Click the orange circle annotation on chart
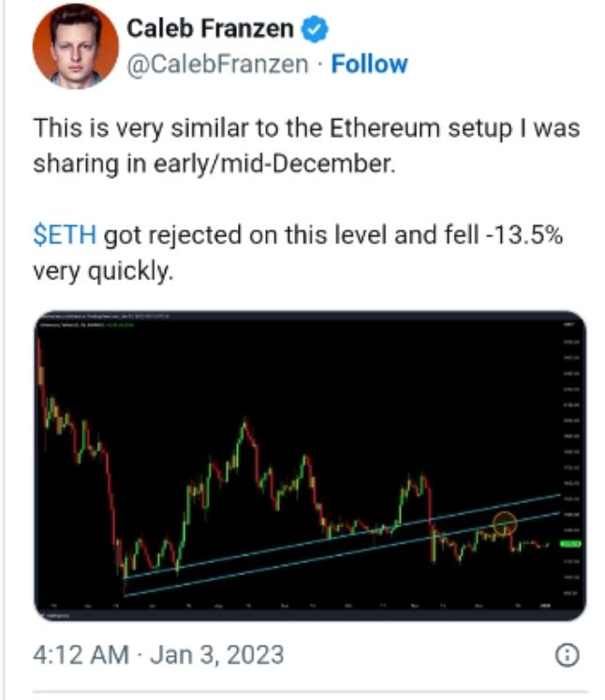Viewport: 605px width, 700px height. (x=505, y=523)
